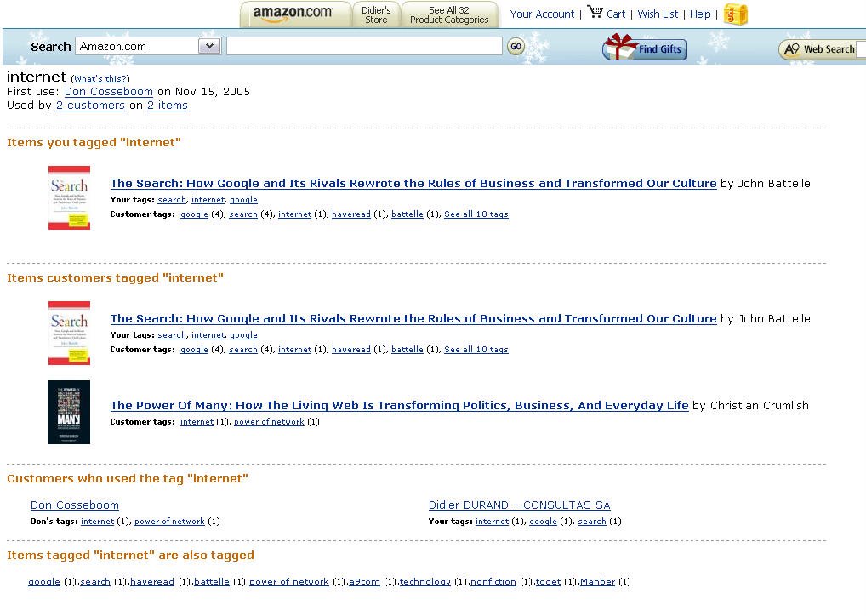Screen dimensions: 866x616
Task: Open See All 32 Product Categories tab
Action: coord(449,14)
